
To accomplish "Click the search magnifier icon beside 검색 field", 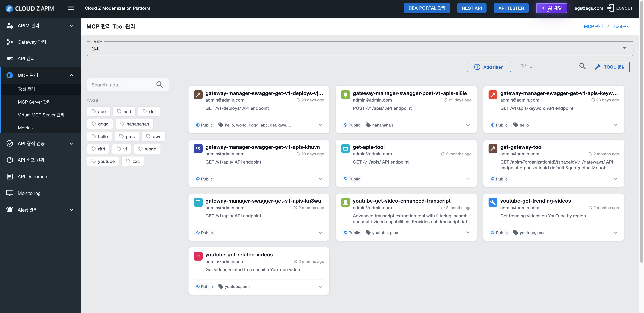I will tap(582, 66).
